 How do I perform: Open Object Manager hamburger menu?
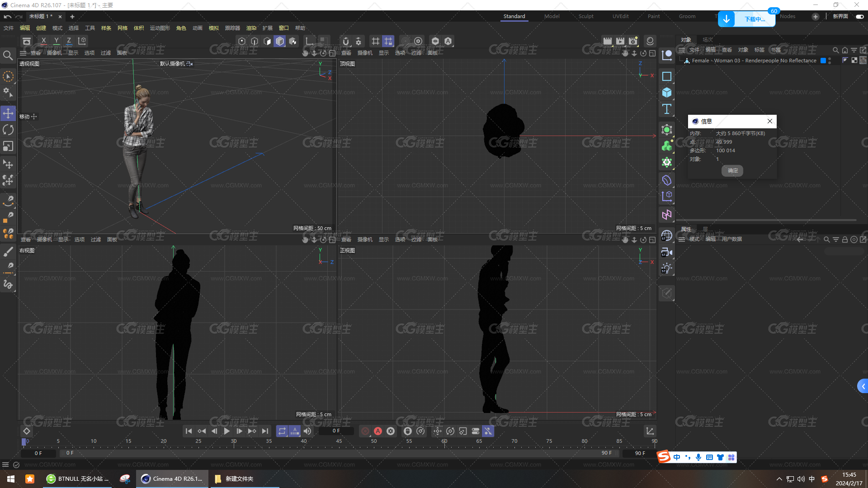point(681,50)
